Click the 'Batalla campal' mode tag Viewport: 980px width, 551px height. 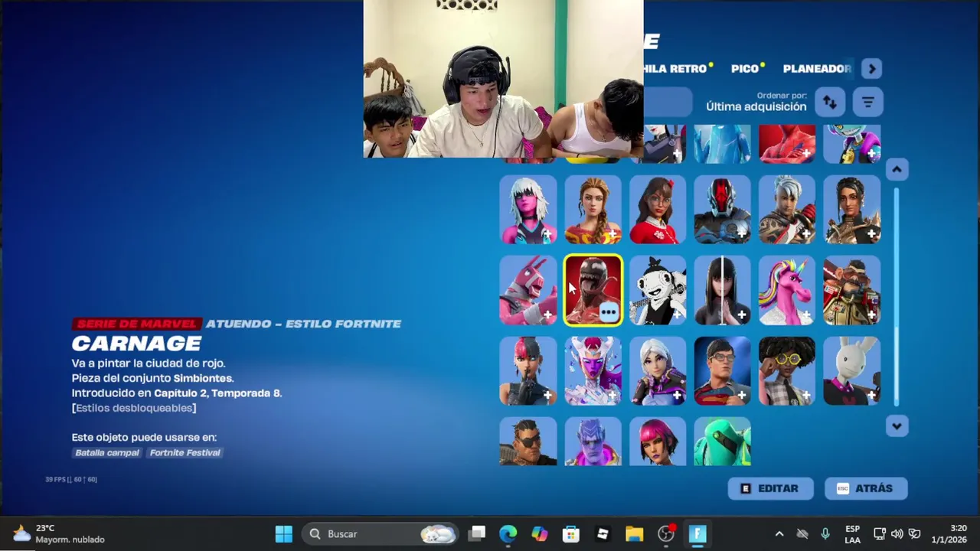coord(107,452)
